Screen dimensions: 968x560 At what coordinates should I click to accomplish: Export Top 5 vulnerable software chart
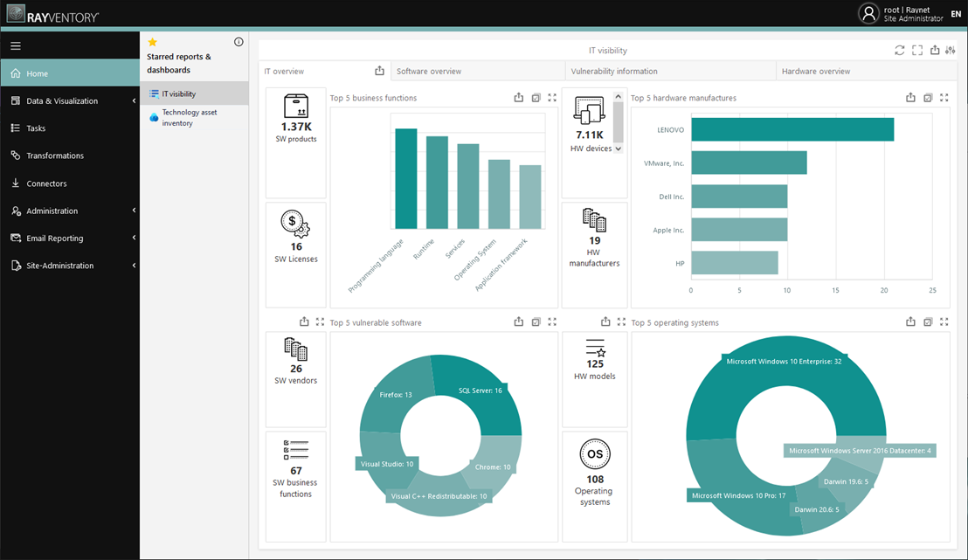click(x=519, y=321)
